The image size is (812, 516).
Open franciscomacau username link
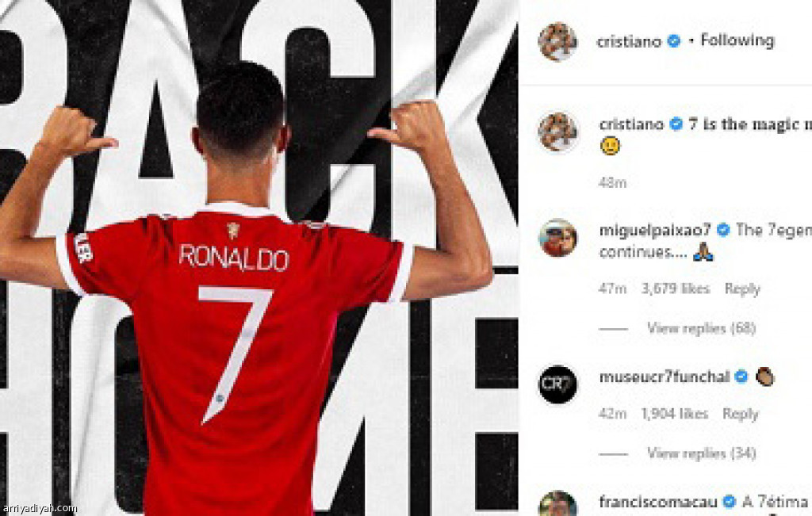tap(657, 502)
